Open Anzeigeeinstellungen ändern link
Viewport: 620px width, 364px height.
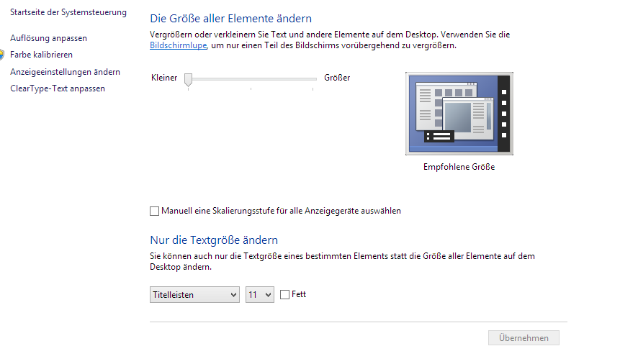click(66, 72)
